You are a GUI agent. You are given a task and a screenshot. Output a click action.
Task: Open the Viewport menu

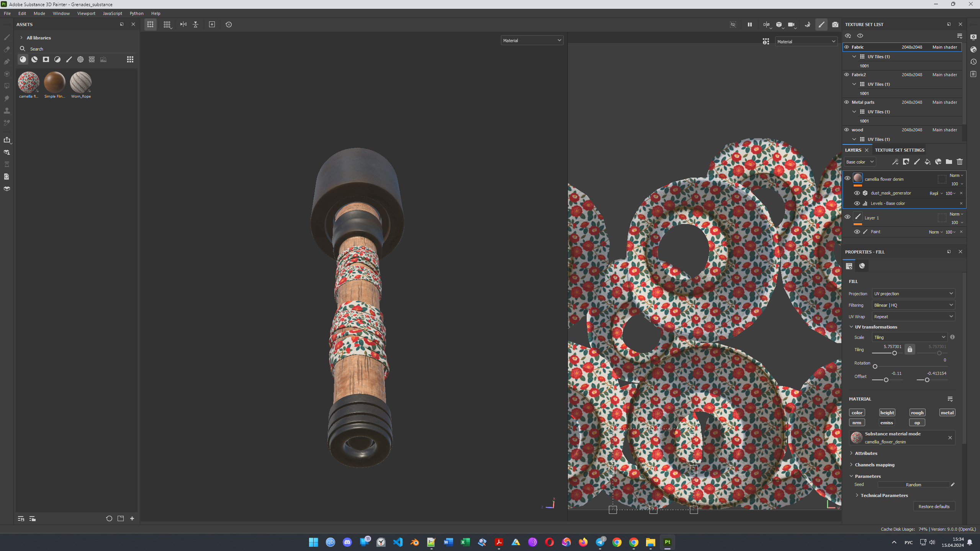86,13
